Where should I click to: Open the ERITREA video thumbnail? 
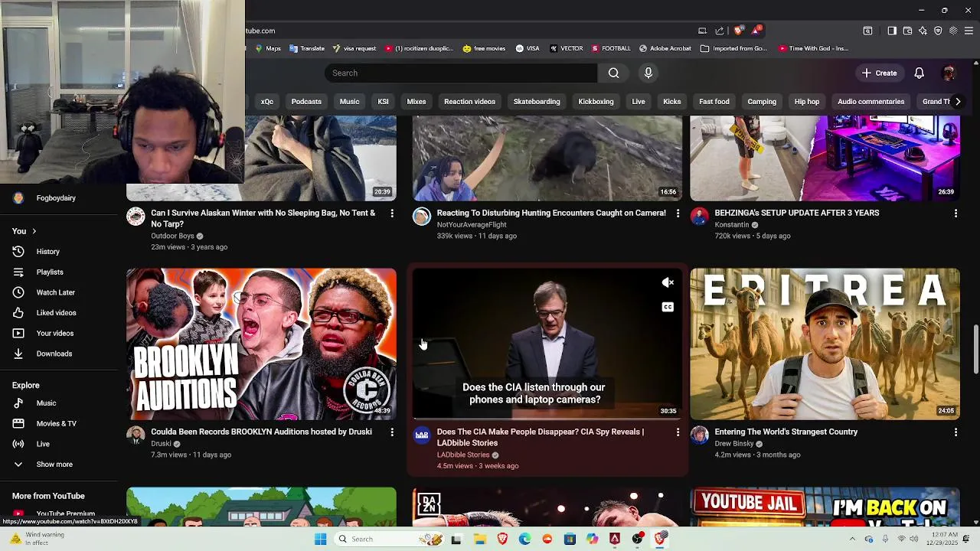825,344
